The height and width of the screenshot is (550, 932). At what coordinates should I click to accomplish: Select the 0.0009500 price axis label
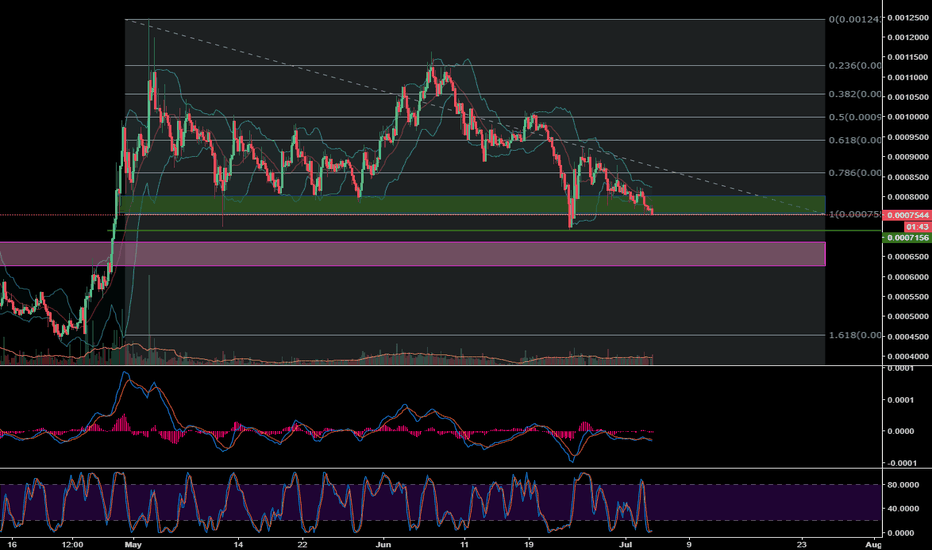point(908,137)
